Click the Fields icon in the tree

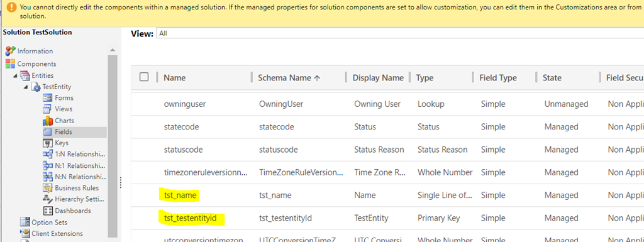(48, 131)
